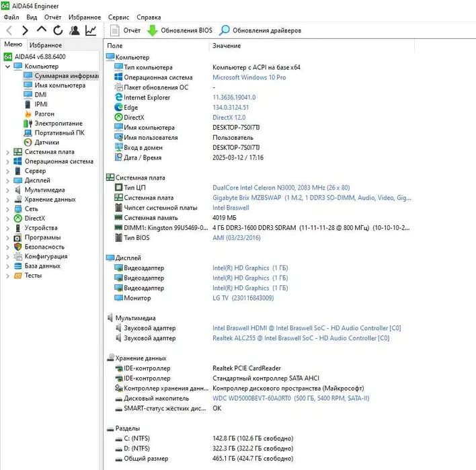The height and width of the screenshot is (470, 476).
Task: Expand the Системная плата tree node
Action: [x=7, y=152]
